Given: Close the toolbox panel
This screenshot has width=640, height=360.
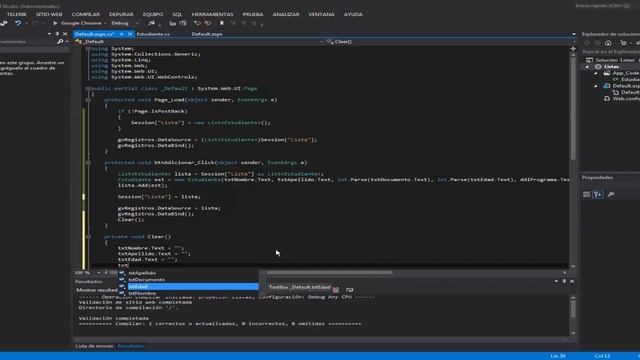Looking at the screenshot, I should [65, 34].
